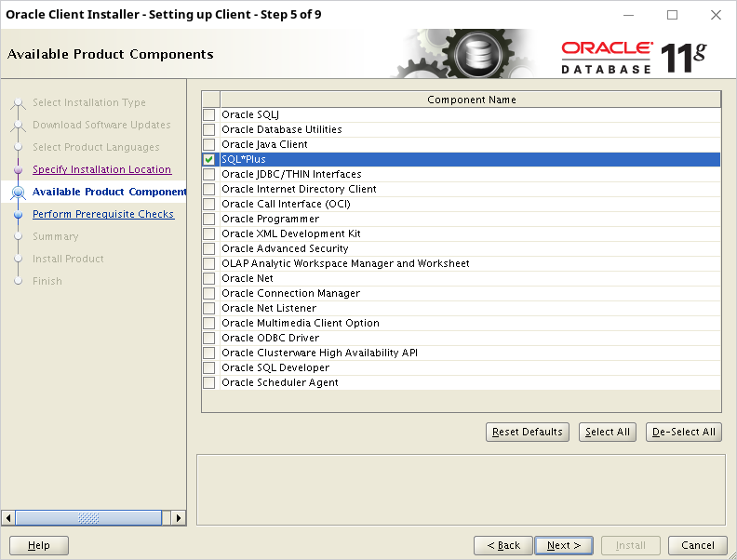The image size is (737, 560).
Task: Select the Oracle Net row text
Action: pos(248,278)
